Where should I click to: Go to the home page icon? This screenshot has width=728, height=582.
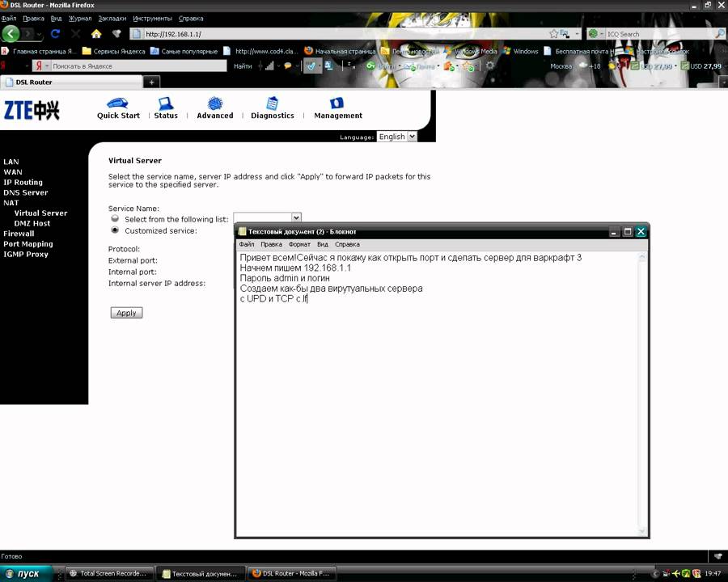96,34
